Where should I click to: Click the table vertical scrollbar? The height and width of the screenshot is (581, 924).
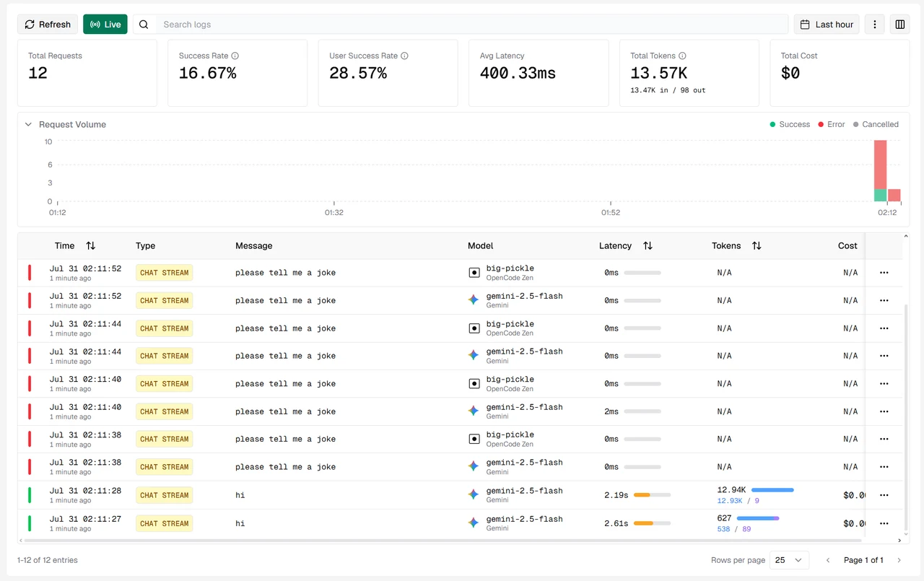(906, 416)
